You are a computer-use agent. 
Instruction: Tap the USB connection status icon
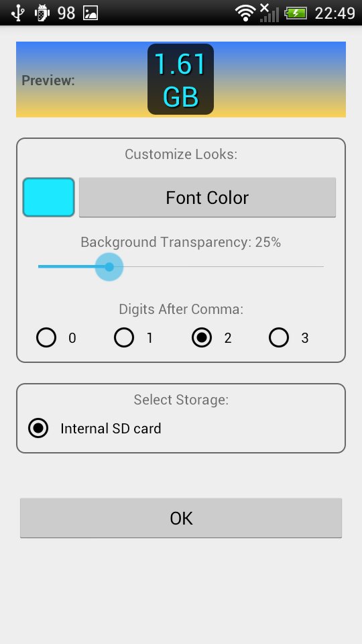pyautogui.click(x=17, y=13)
